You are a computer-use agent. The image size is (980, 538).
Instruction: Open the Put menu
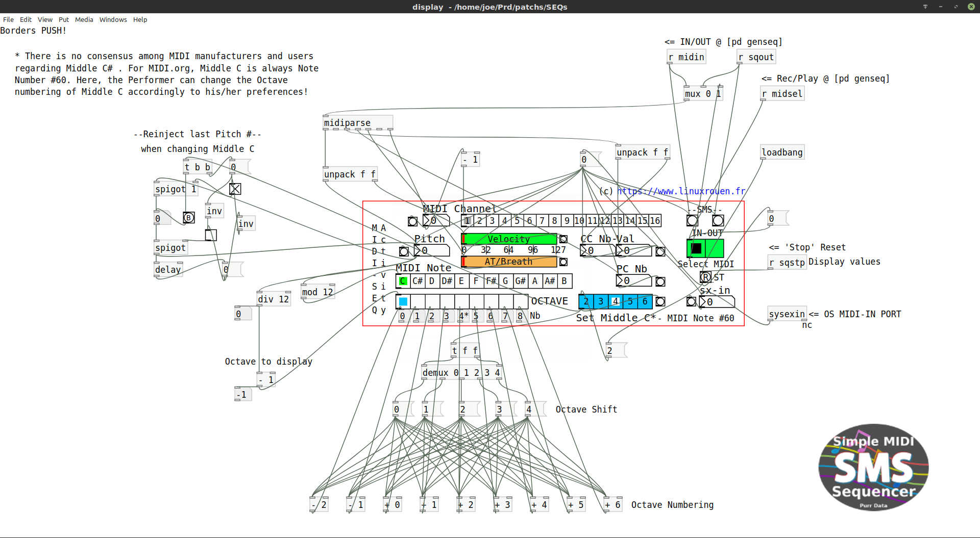pyautogui.click(x=64, y=19)
